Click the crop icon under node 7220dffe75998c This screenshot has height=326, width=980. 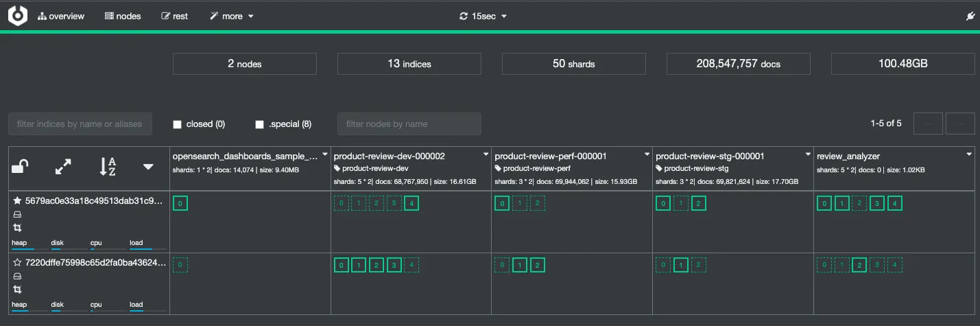point(17,290)
